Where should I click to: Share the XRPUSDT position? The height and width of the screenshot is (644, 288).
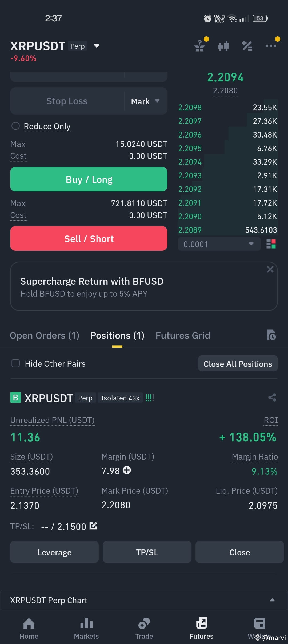coord(272,398)
